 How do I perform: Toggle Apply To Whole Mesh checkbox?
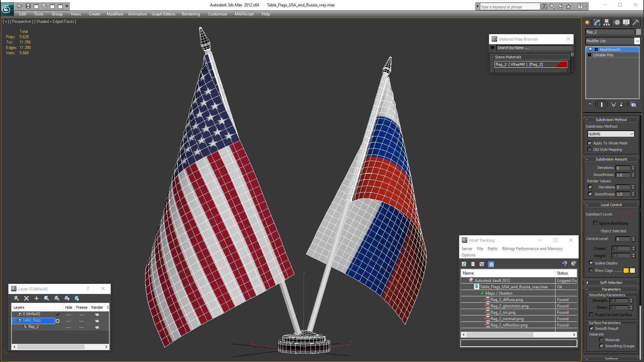[590, 143]
